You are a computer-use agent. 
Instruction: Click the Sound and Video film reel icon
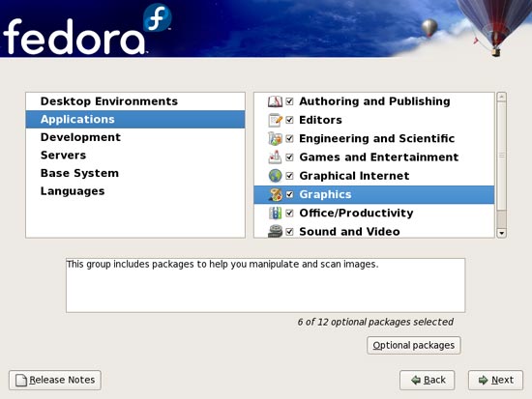coord(275,231)
